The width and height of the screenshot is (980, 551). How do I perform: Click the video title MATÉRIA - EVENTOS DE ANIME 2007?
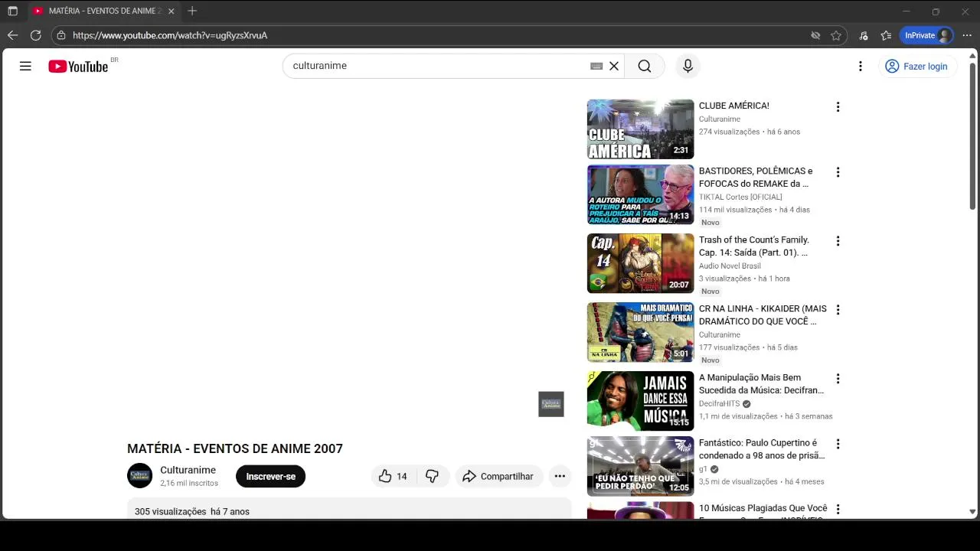(x=235, y=448)
